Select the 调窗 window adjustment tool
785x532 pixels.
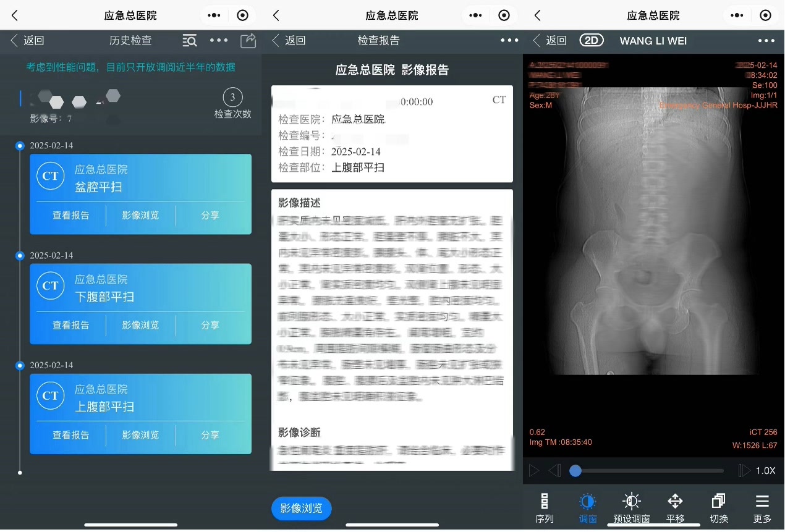[588, 508]
